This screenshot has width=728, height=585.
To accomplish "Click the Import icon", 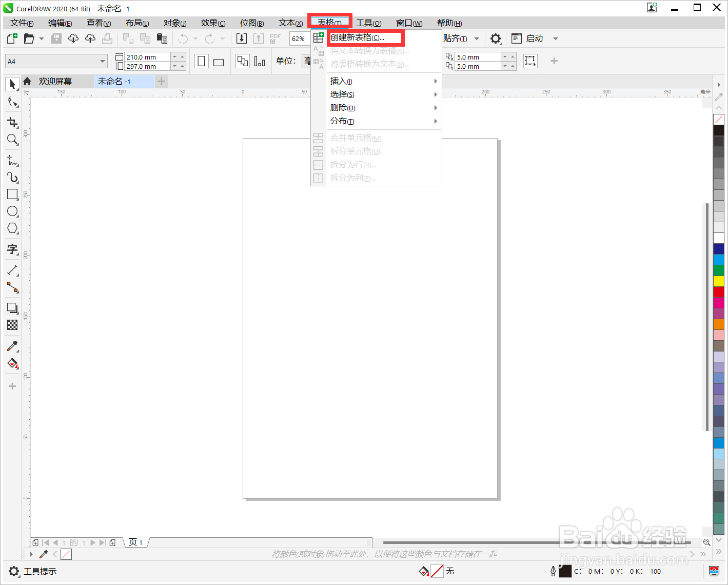I will (242, 38).
